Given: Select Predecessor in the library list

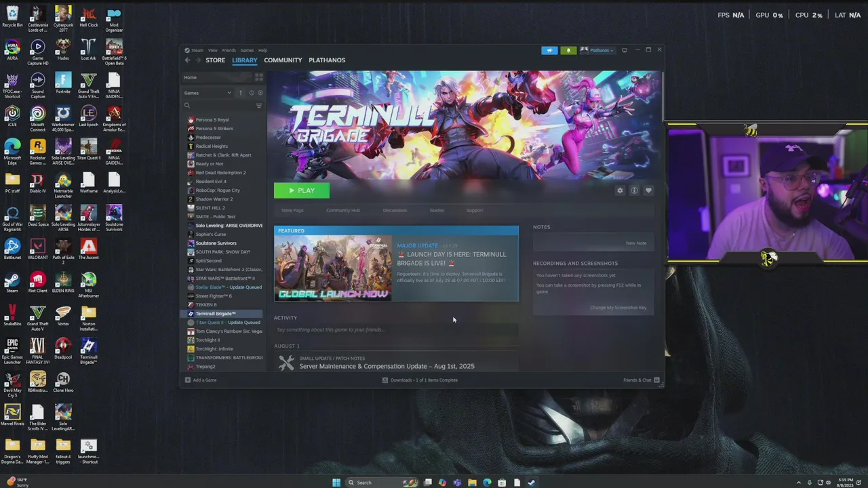Looking at the screenshot, I should 208,138.
